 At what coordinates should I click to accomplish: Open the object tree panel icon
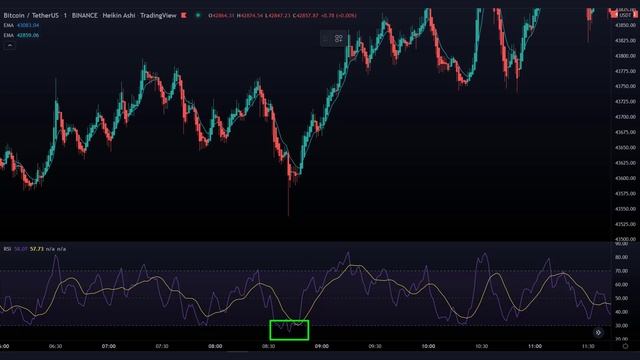338,38
